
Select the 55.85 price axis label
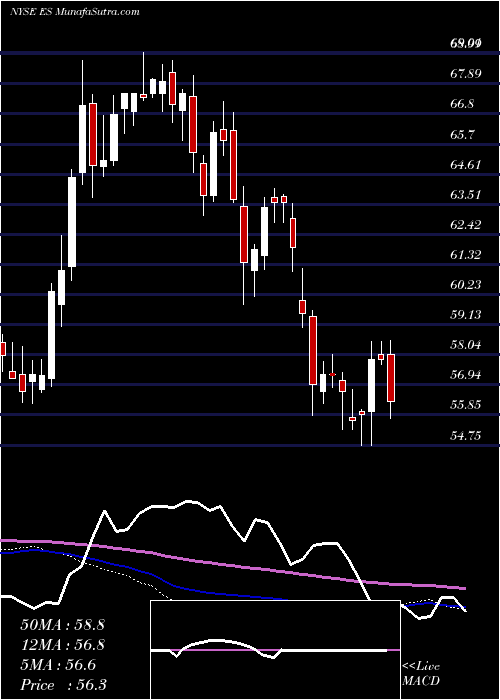click(x=466, y=405)
